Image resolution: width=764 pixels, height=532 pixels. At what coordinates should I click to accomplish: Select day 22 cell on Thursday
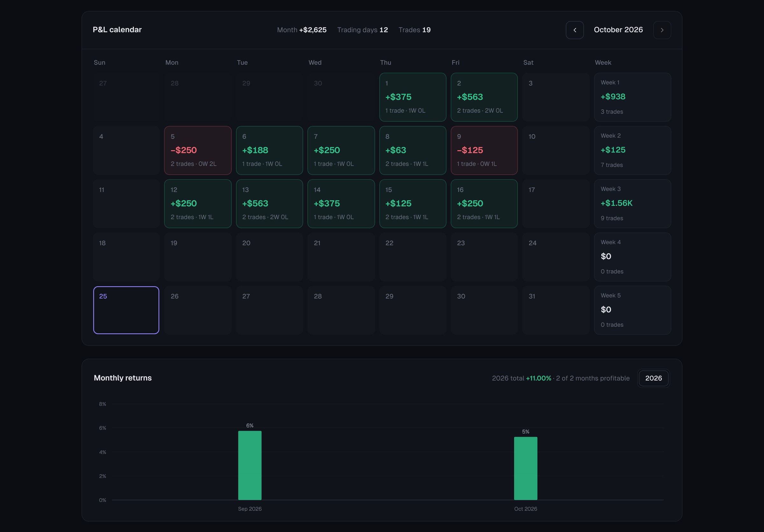tap(413, 257)
